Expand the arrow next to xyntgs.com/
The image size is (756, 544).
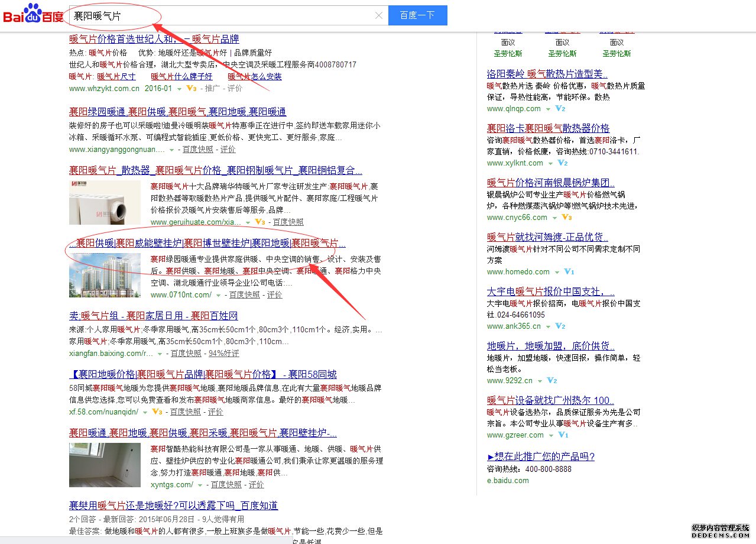click(200, 485)
